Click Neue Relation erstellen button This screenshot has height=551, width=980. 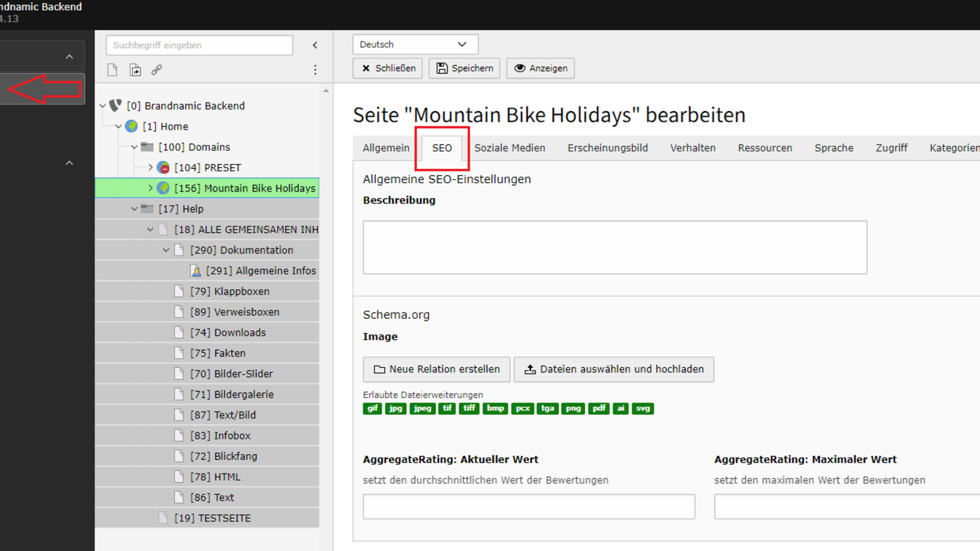(436, 369)
